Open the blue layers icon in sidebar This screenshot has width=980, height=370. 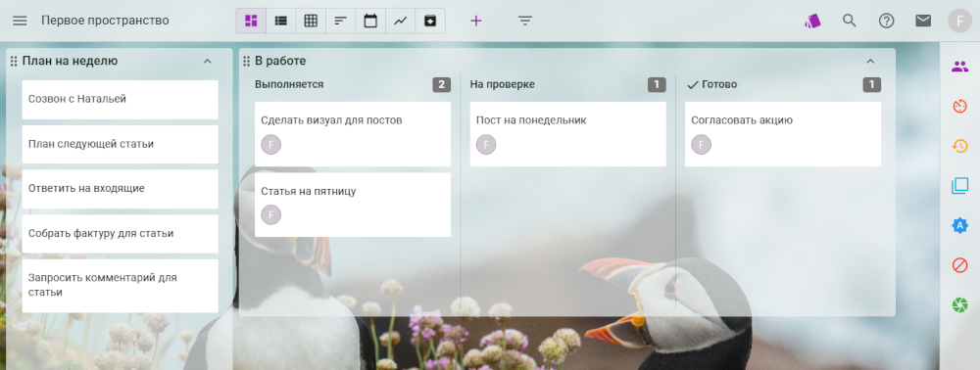959,186
